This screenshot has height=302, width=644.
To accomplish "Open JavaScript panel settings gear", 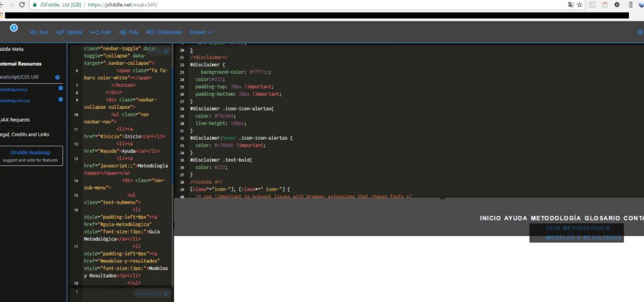I will [x=166, y=293].
